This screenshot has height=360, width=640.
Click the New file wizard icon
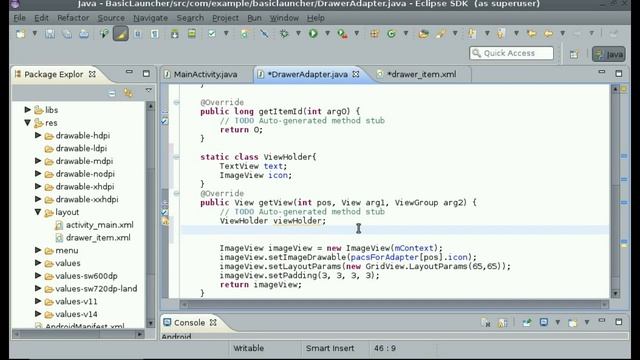(20, 34)
